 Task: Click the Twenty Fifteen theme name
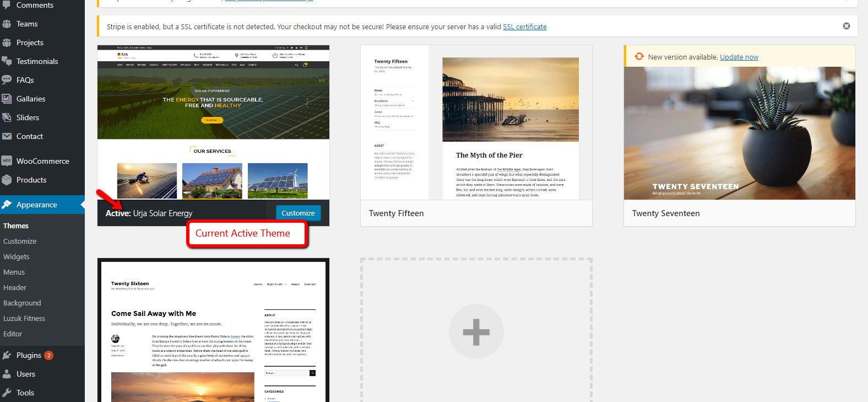tap(396, 213)
